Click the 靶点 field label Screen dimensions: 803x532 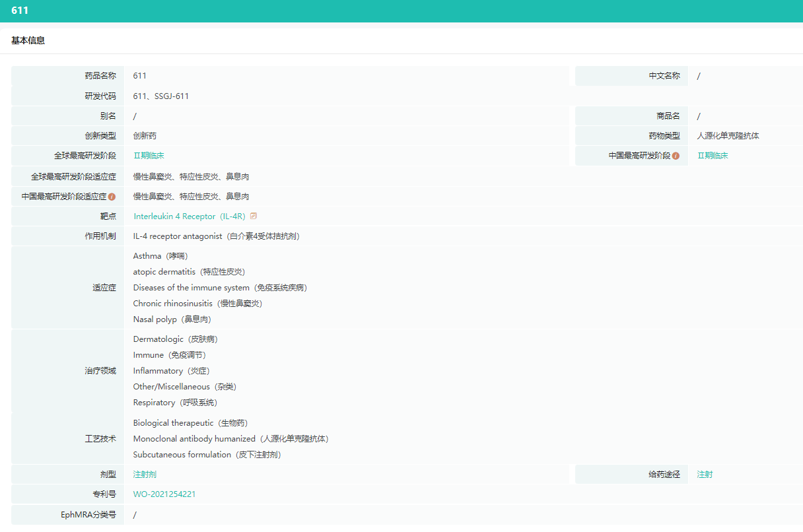pos(108,216)
